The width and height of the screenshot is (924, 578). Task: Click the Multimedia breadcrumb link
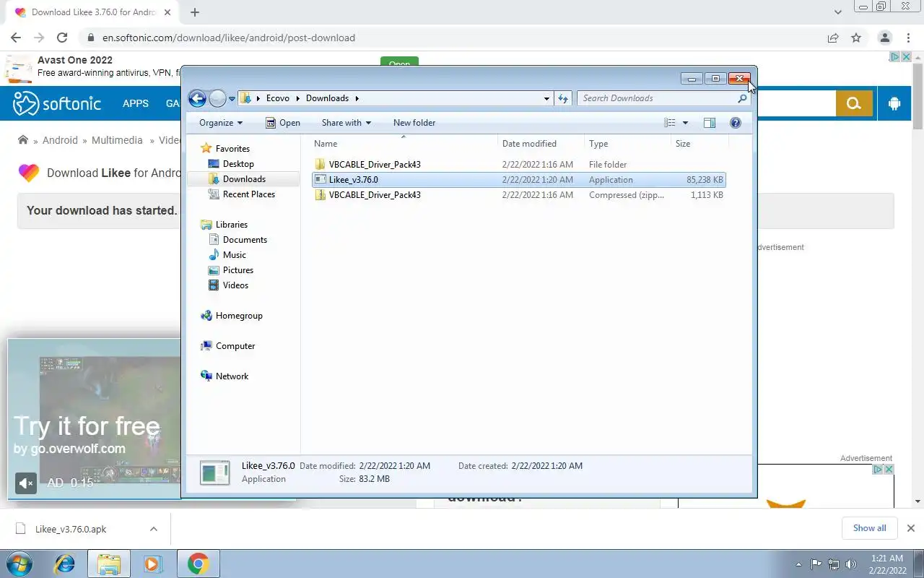pyautogui.click(x=117, y=140)
